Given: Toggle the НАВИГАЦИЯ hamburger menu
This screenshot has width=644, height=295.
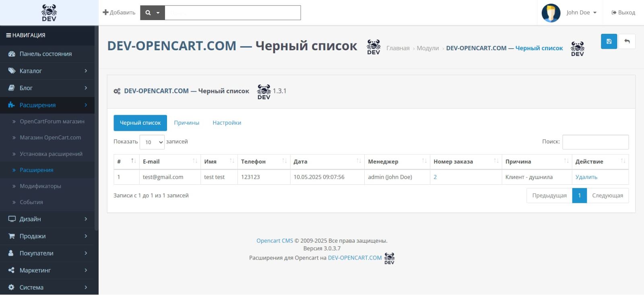Looking at the screenshot, I should [26, 35].
